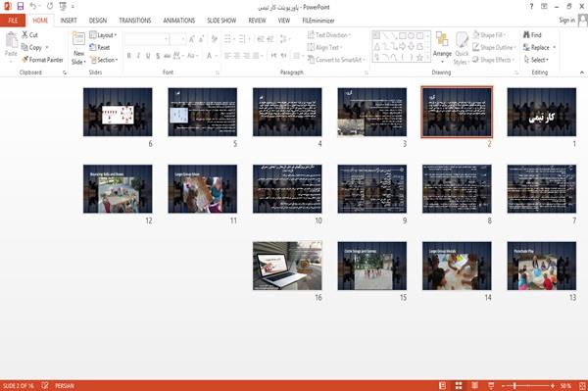Open the Layout dropdown

(103, 35)
